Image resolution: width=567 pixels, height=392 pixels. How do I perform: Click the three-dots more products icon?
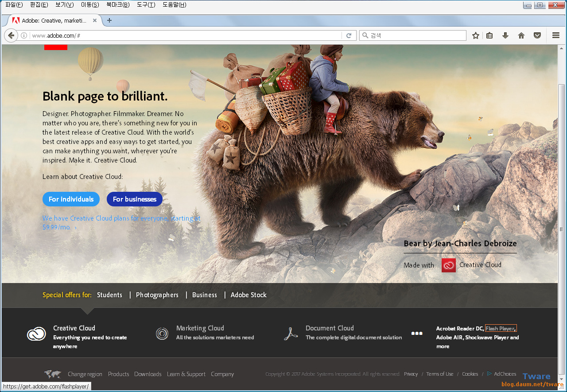[417, 334]
